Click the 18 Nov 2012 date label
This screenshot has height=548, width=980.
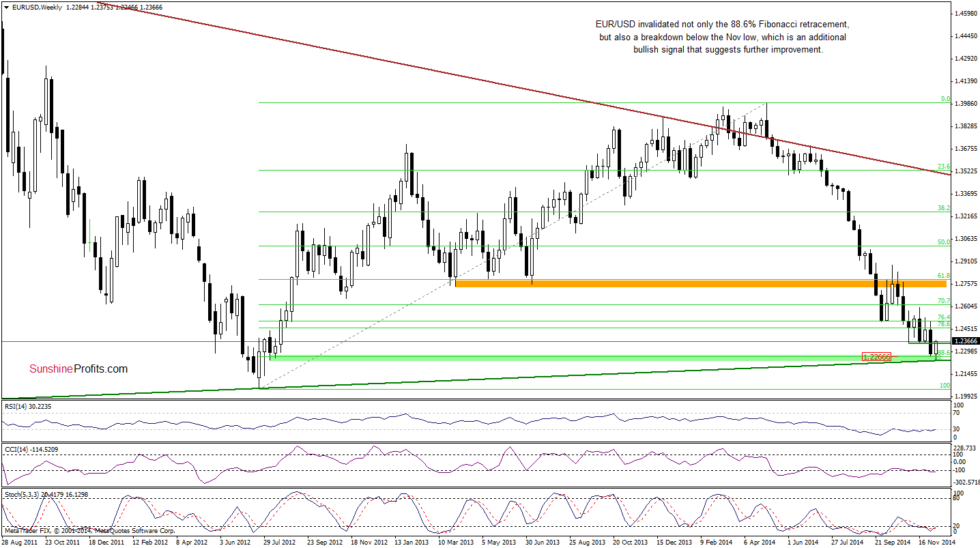371,542
